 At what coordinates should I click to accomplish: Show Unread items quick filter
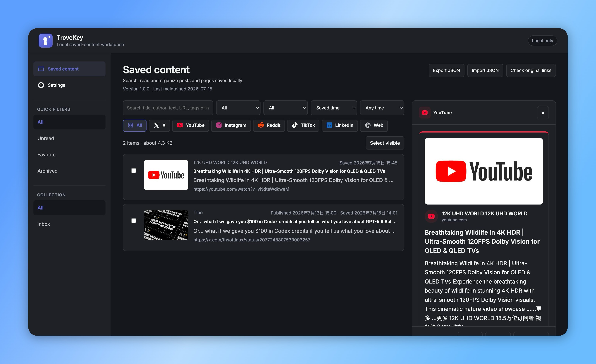69,138
